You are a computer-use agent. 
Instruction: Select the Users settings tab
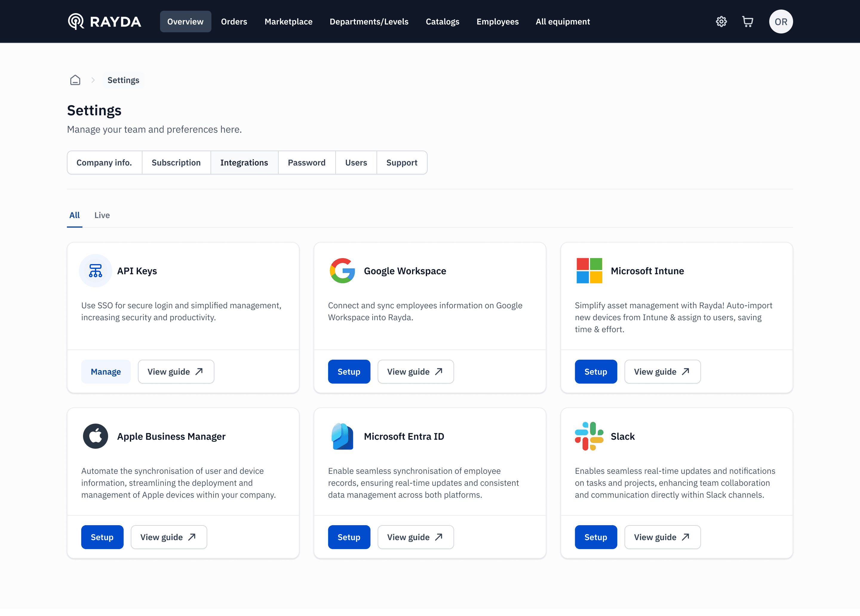coord(356,163)
